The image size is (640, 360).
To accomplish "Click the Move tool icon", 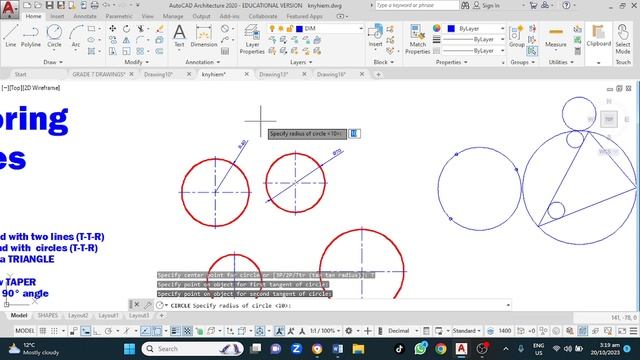I will pyautogui.click(x=113, y=29).
